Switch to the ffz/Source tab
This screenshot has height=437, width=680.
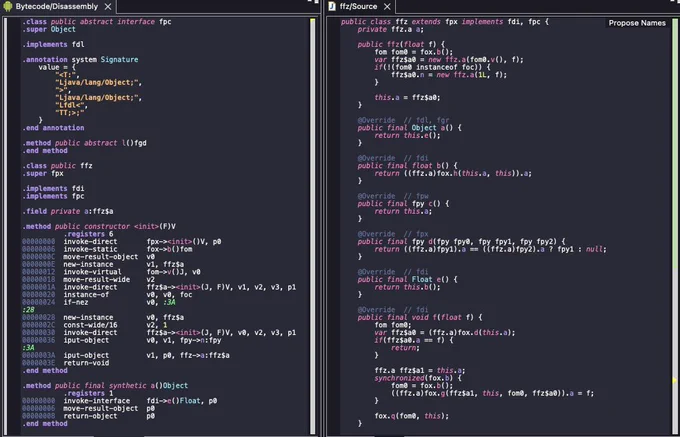coord(358,7)
